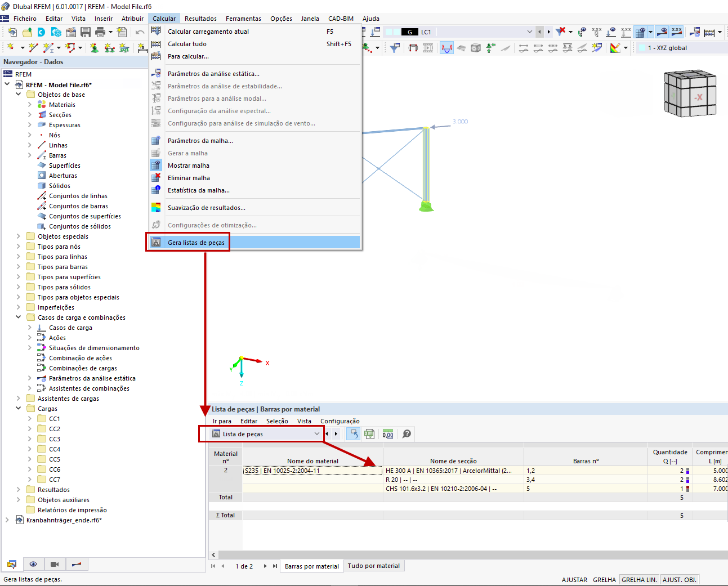
Task: Switch to the Tudo por material tab
Action: pos(374,566)
